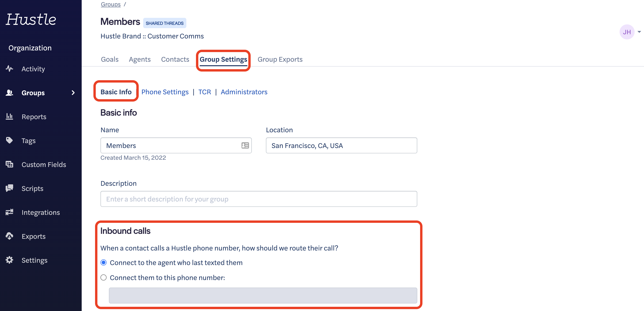Viewport: 644px width, 311px height.
Task: Click the Groups breadcrumb link
Action: click(111, 4)
